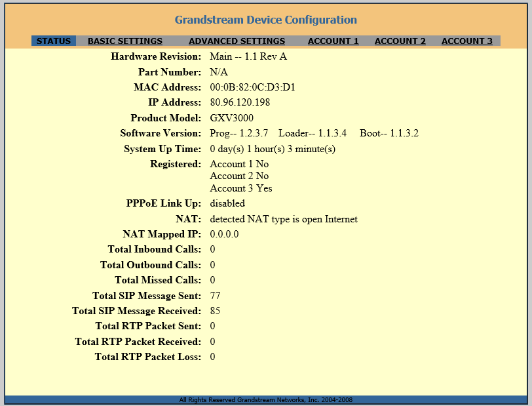Viewport: 532px width, 406px height.
Task: Click system up time value 0 day(s) 1 hour(s)
Action: pos(273,149)
